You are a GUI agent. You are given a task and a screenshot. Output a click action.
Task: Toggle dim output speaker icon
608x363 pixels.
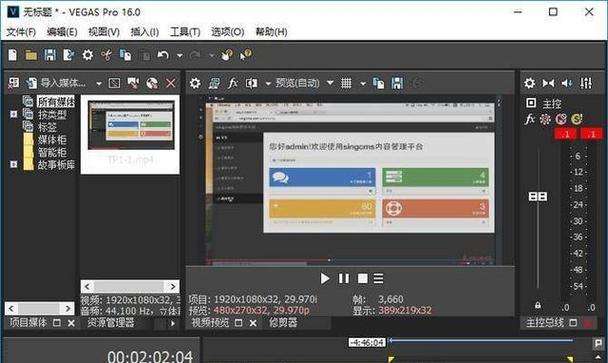coord(567,83)
